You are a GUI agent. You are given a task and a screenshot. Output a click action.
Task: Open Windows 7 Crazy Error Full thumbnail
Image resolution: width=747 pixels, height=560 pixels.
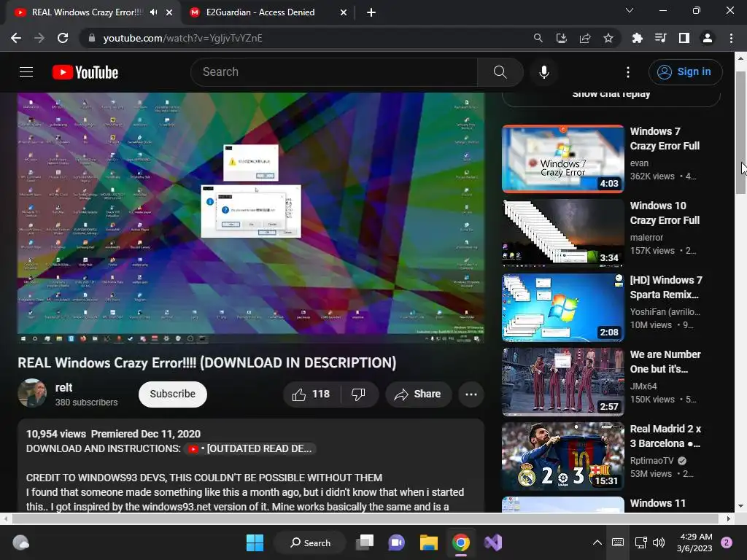click(562, 159)
